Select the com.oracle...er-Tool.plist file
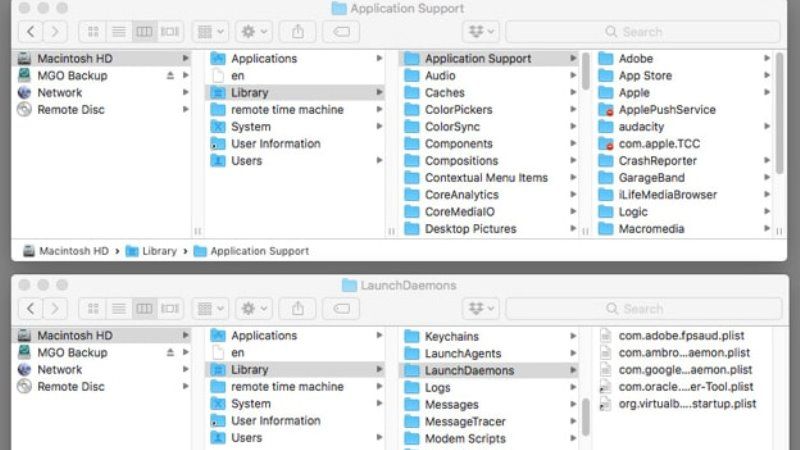This screenshot has width=800, height=450. 684,386
